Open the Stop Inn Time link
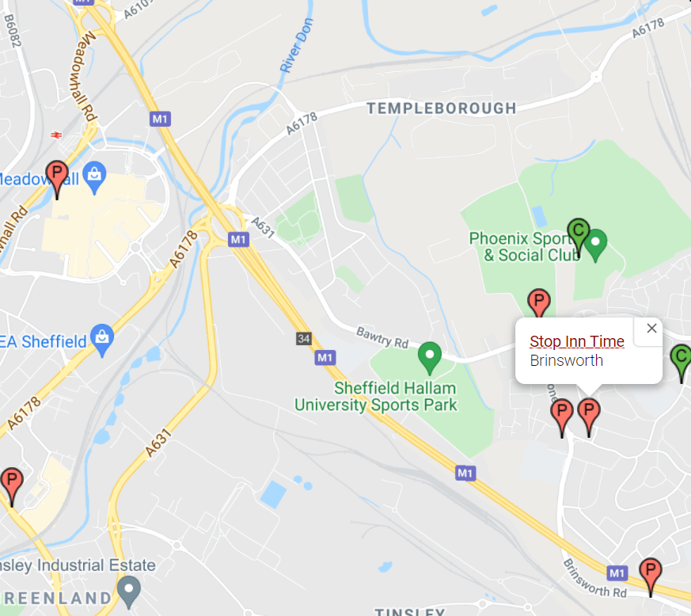Image resolution: width=691 pixels, height=616 pixels. tap(577, 341)
